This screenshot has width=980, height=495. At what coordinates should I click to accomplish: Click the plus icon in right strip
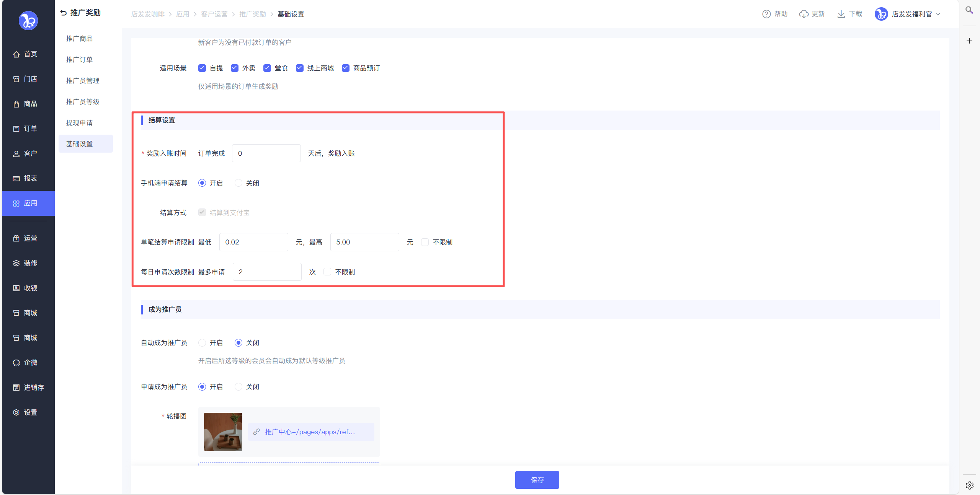point(969,41)
